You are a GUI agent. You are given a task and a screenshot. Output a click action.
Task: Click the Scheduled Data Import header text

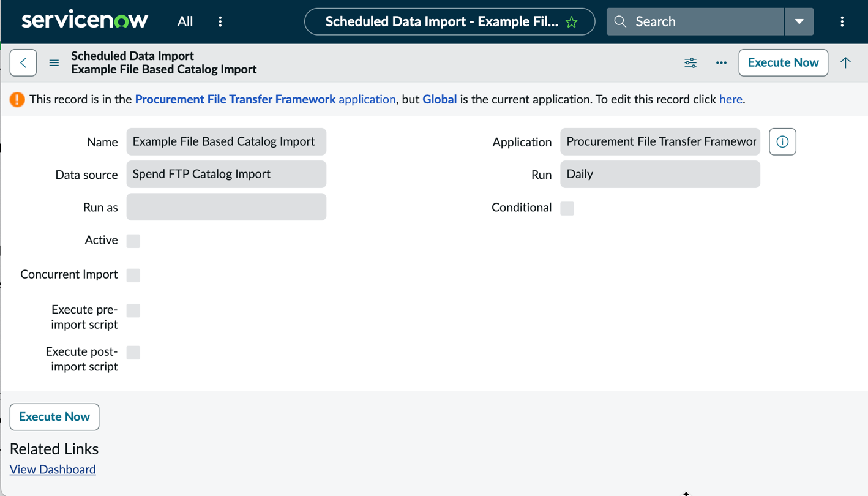(x=132, y=56)
